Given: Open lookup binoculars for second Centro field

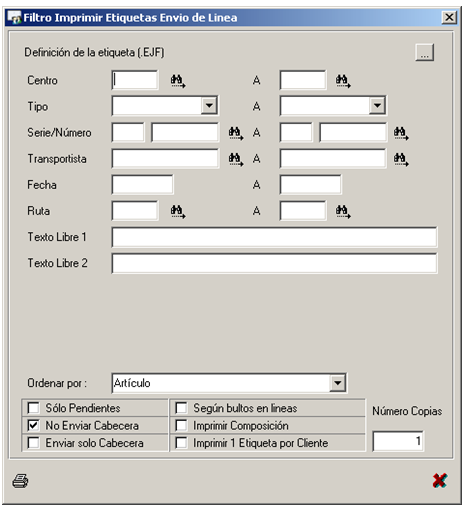Looking at the screenshot, I should 343,81.
